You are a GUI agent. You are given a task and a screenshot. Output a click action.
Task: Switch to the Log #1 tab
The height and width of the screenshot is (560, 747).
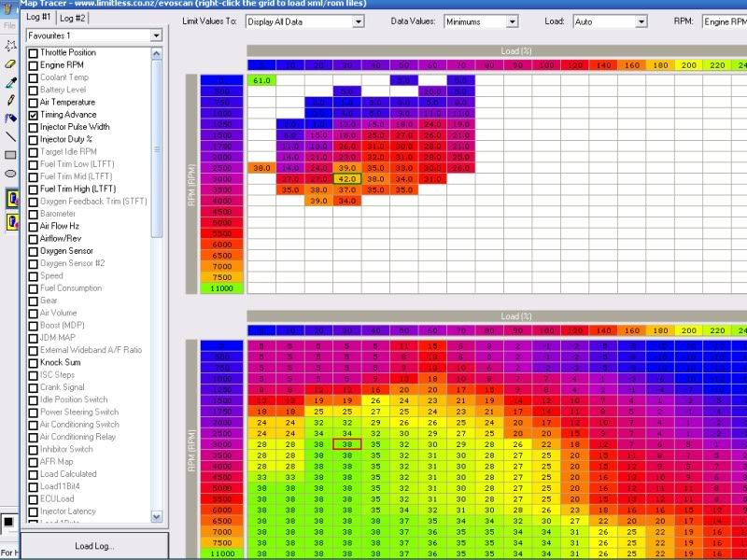(38, 17)
